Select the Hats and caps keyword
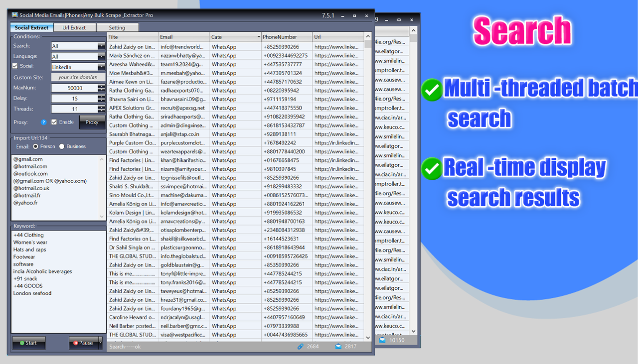Screen dimensions: 638x364 (29, 249)
